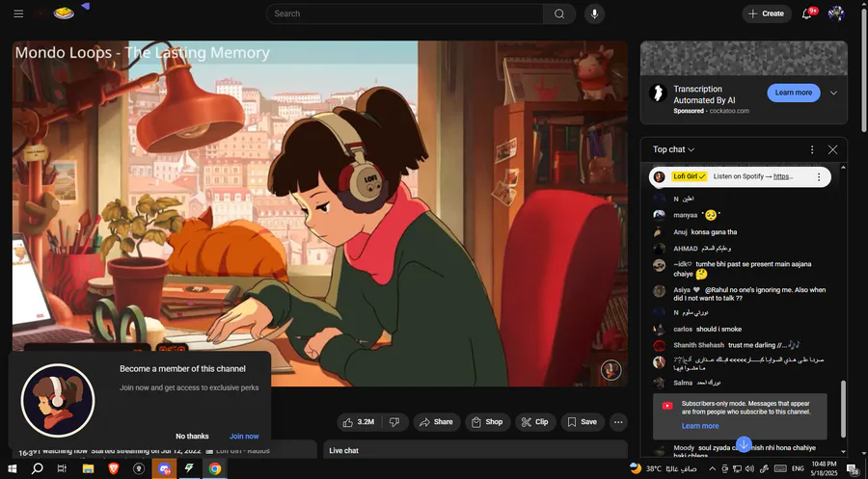Open File Explorer from the taskbar
This screenshot has height=479, width=868.
(x=88, y=469)
